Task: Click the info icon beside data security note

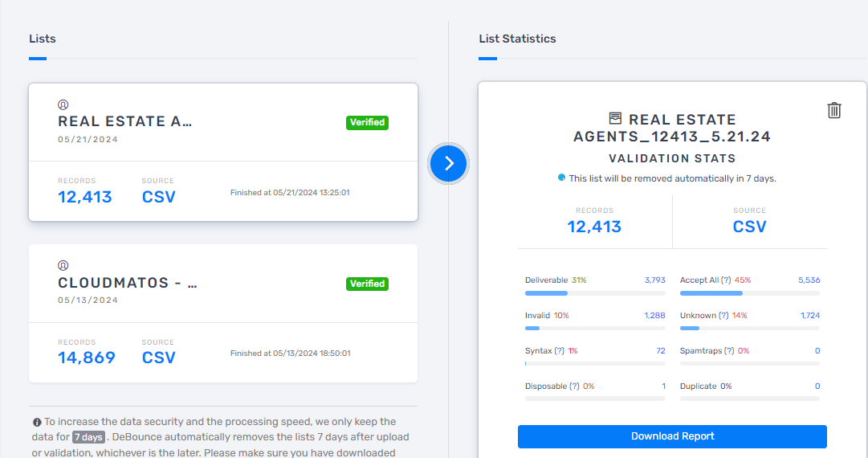Action: tap(37, 422)
